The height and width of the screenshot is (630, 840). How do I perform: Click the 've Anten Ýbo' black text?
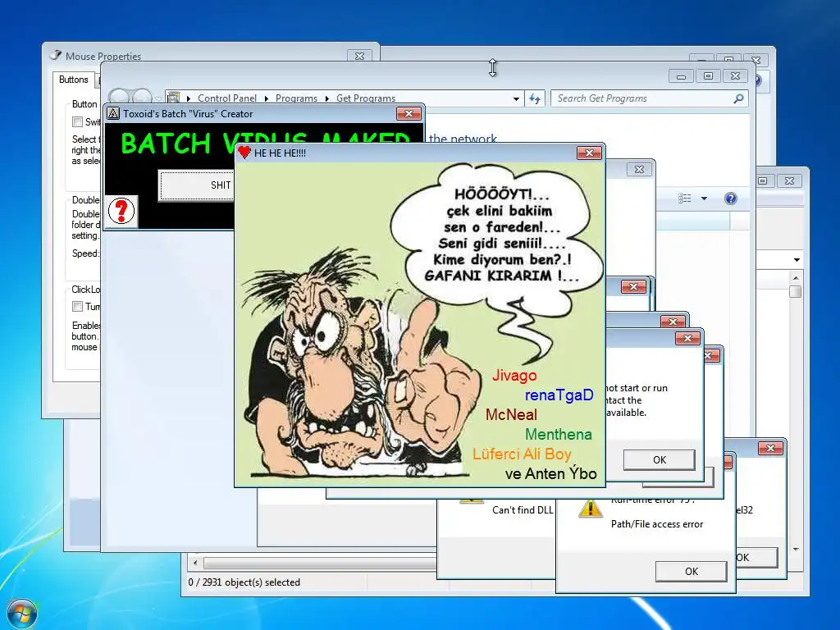pos(550,473)
